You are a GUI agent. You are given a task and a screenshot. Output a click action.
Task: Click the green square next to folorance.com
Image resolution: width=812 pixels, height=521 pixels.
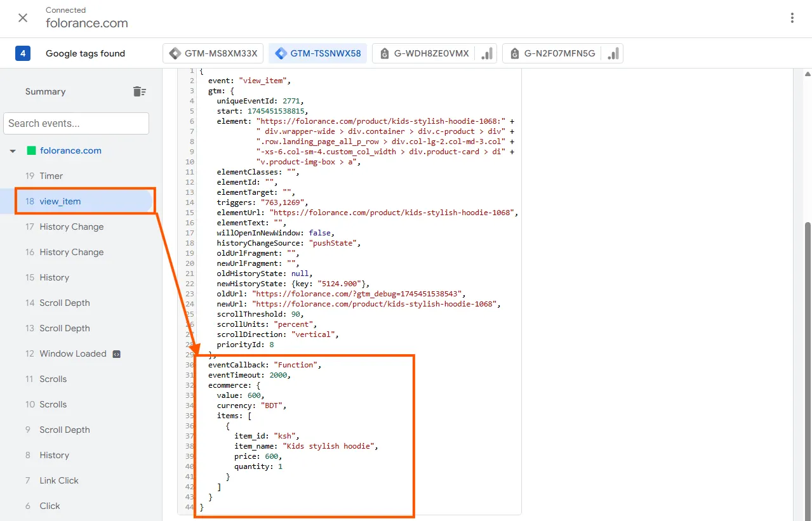[31, 150]
